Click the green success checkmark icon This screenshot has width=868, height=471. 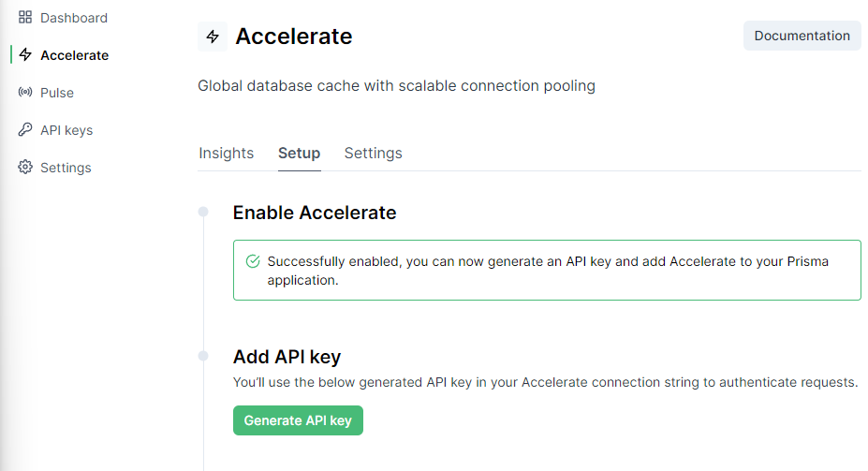click(x=253, y=262)
